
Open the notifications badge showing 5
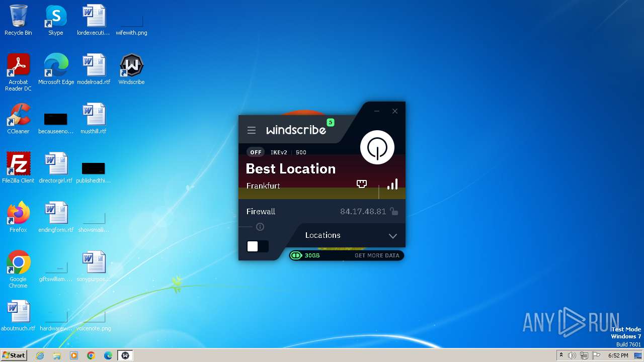click(331, 122)
